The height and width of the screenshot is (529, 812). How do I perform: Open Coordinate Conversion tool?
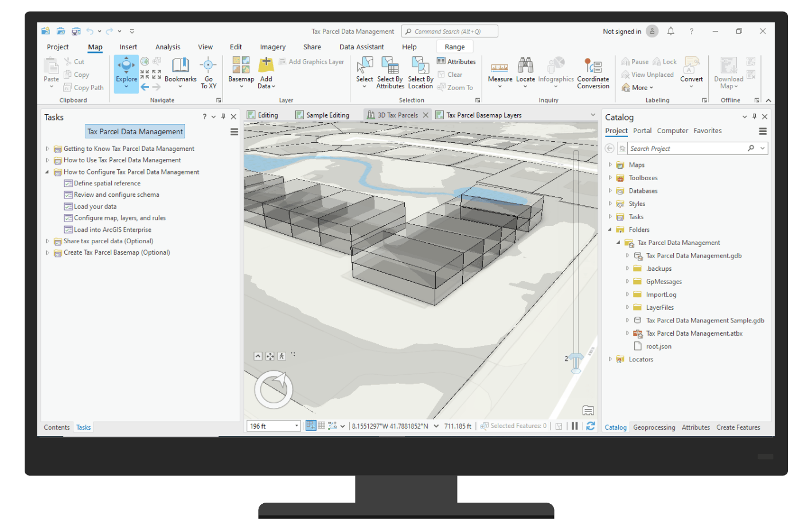(x=592, y=72)
